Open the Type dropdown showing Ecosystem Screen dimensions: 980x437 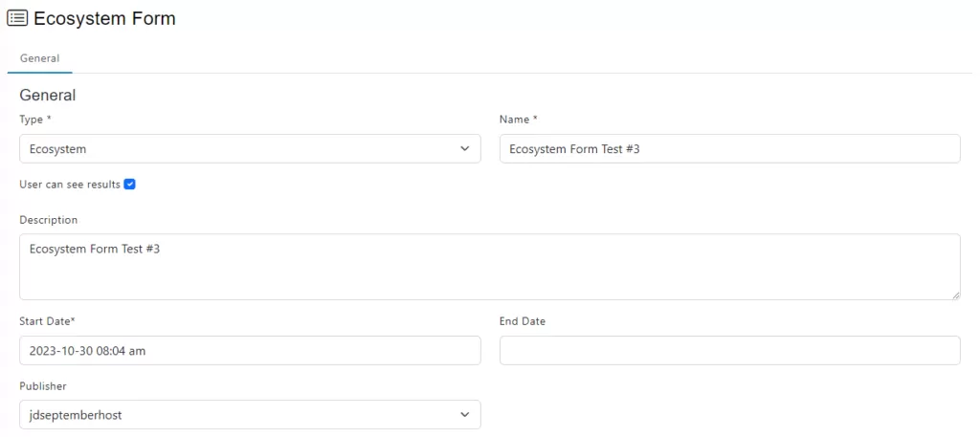click(250, 148)
